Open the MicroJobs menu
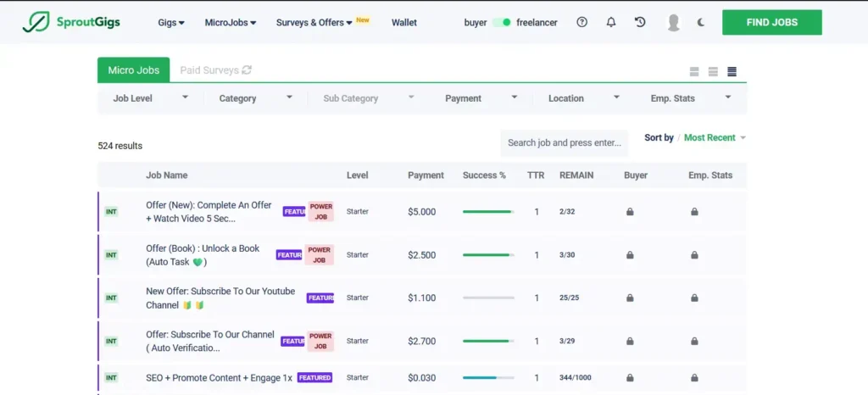This screenshot has width=868, height=395. 231,23
